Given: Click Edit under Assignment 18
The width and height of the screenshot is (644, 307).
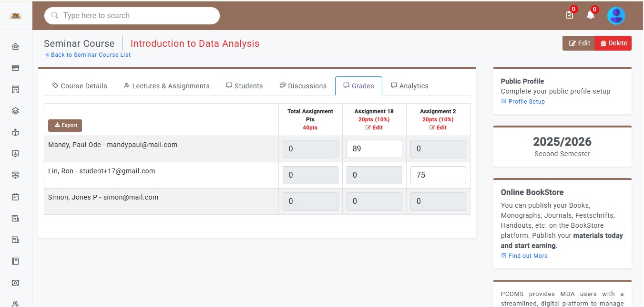Looking at the screenshot, I should 374,127.
